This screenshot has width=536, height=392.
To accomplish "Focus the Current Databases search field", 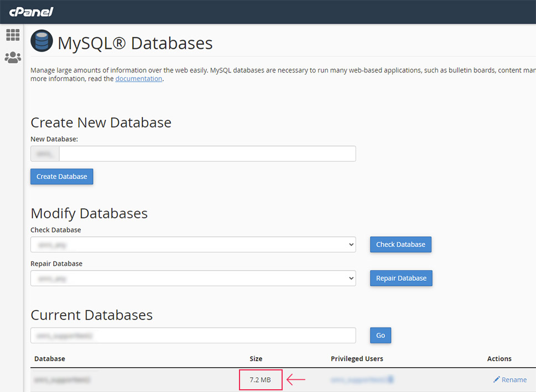I will pos(193,335).
